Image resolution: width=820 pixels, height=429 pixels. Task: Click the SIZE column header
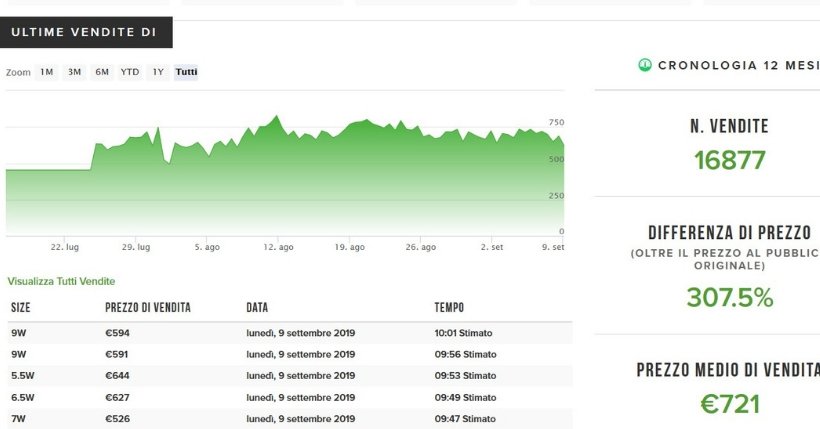tap(21, 307)
